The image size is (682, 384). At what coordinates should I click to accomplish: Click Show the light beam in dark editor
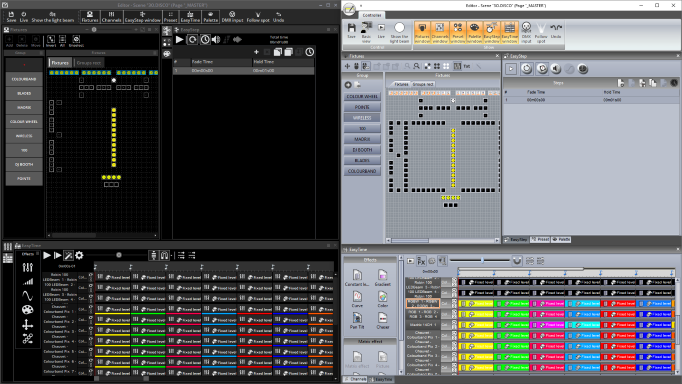(53, 17)
